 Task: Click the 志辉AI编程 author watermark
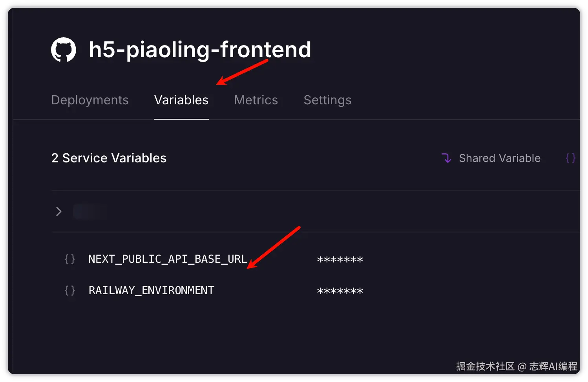pyautogui.click(x=553, y=366)
